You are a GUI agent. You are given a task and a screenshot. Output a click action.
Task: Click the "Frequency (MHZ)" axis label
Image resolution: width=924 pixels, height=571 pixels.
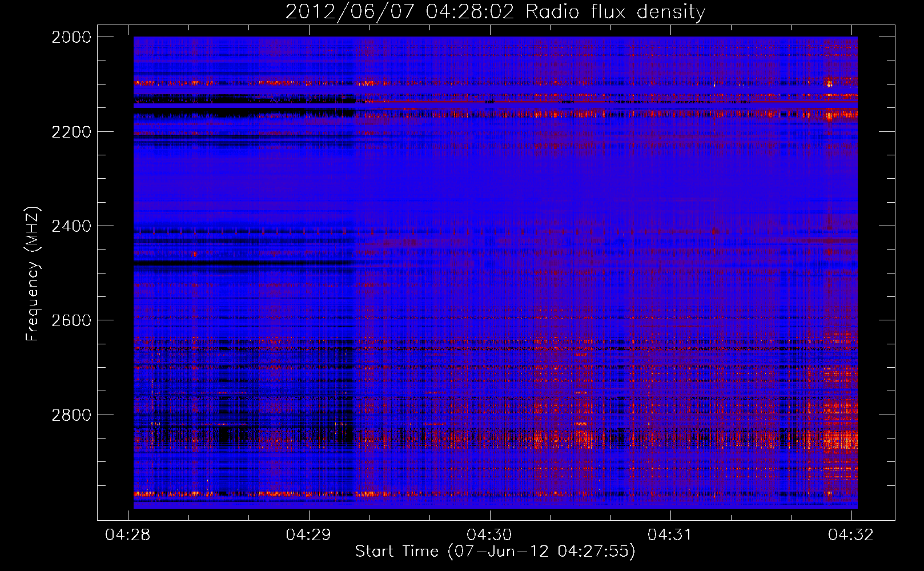coord(33,274)
